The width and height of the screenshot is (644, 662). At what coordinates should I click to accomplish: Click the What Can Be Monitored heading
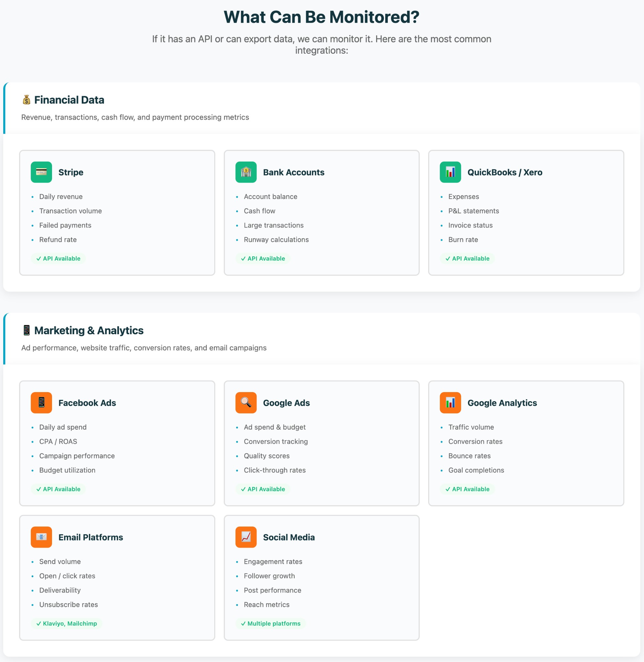tap(322, 16)
